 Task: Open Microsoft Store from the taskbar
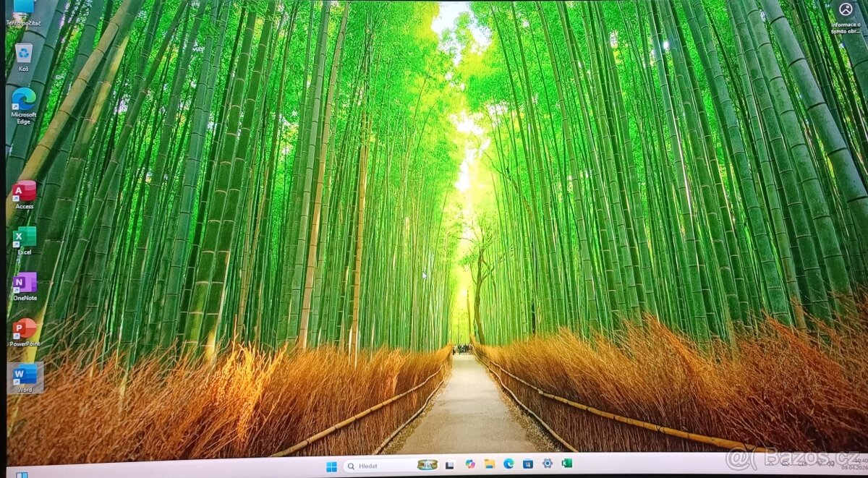[528, 464]
